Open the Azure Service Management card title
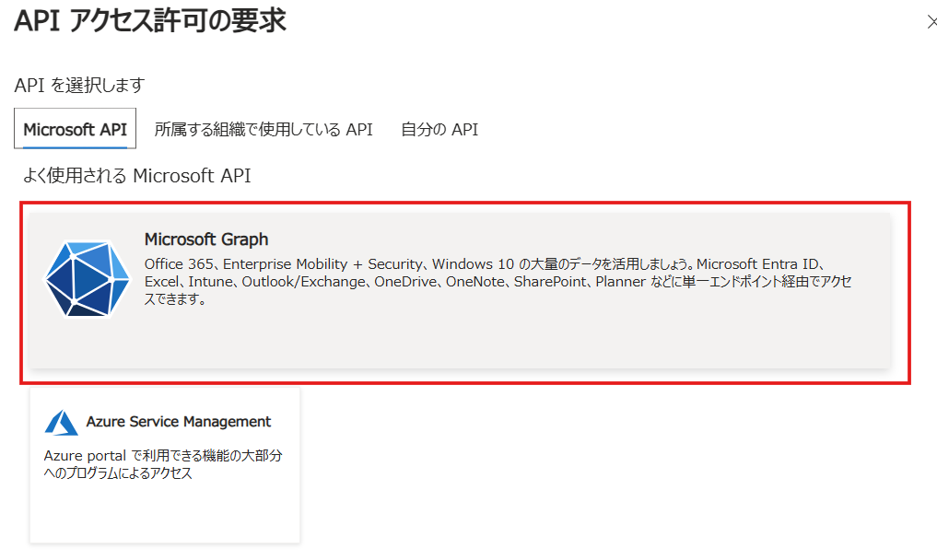 178,422
